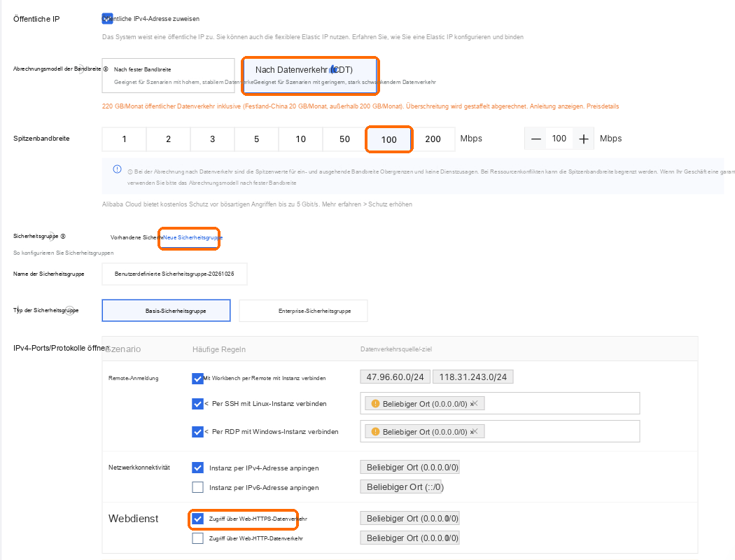Toggle the SSH Linux instance checkbox

point(198,403)
